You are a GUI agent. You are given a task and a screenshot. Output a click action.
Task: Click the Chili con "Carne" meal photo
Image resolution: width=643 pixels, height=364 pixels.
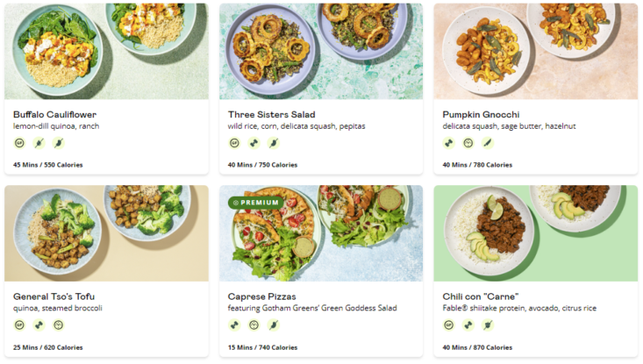[535, 232]
